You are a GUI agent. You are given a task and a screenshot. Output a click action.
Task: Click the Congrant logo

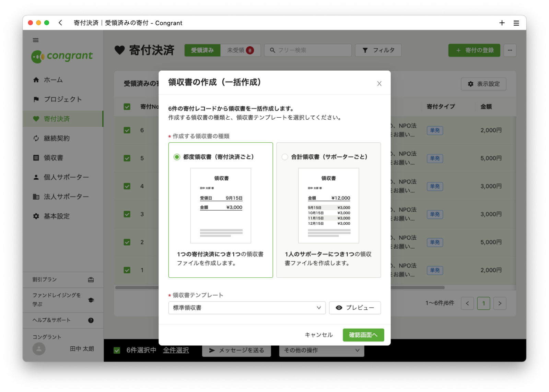pos(62,56)
